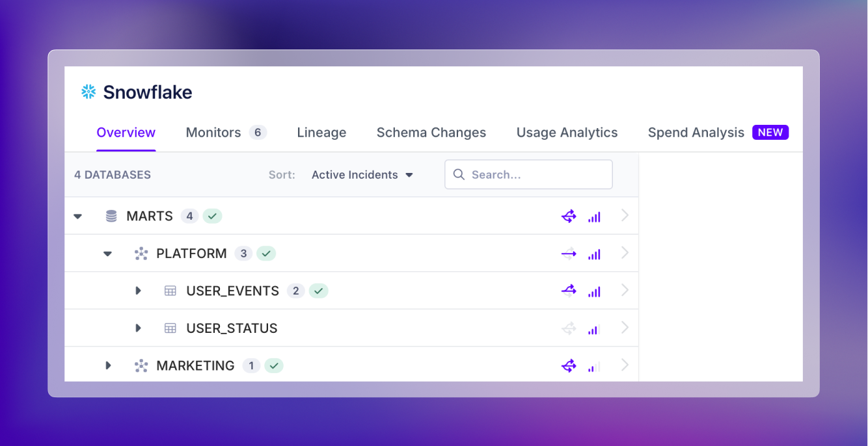Click the table icon beside USER_STATUS
Viewport: 868px width, 446px height.
pyautogui.click(x=170, y=328)
